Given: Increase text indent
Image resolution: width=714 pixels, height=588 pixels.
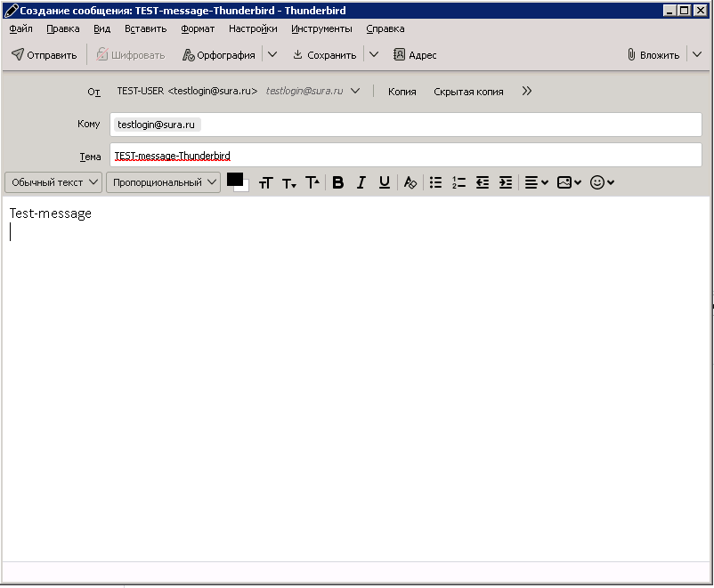Looking at the screenshot, I should tap(506, 182).
